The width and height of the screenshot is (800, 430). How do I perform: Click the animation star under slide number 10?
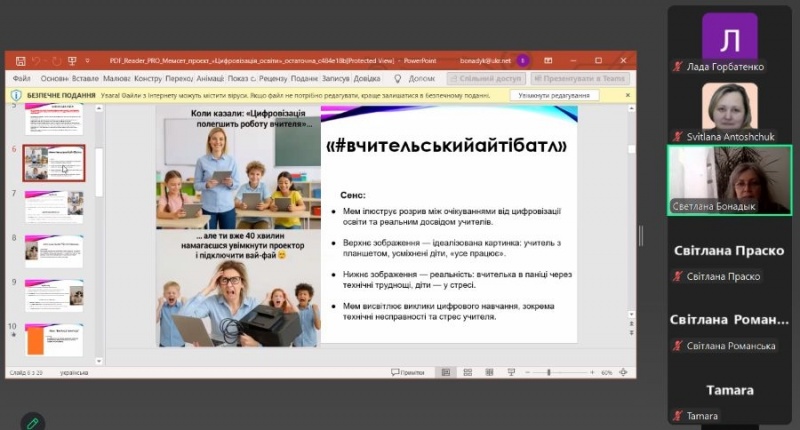tap(14, 335)
